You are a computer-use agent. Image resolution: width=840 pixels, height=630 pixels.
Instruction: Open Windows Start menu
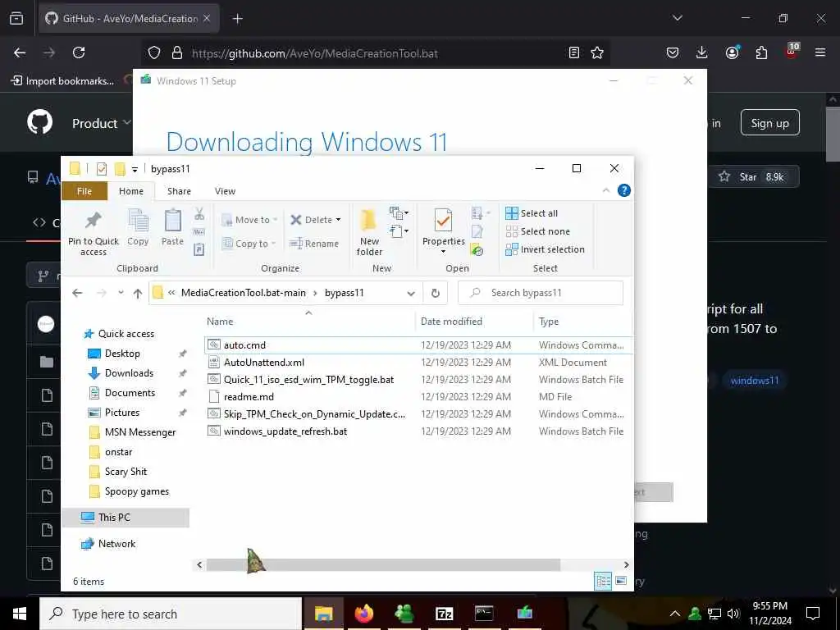(x=20, y=614)
